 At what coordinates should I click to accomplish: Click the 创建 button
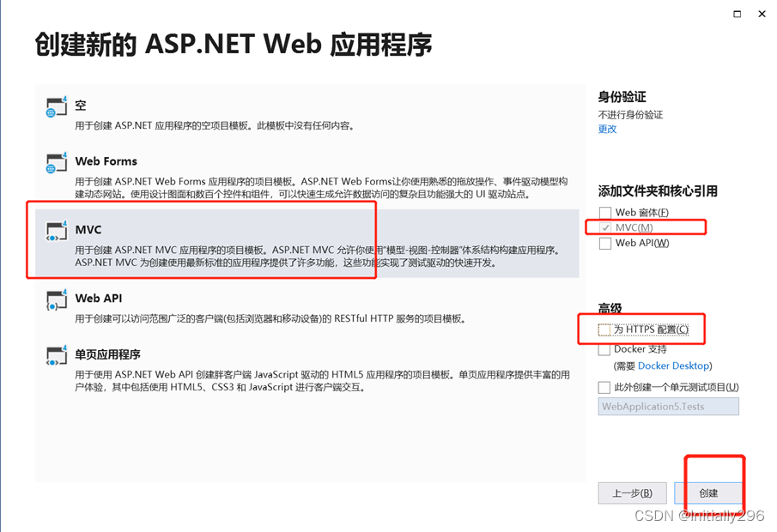[708, 493]
